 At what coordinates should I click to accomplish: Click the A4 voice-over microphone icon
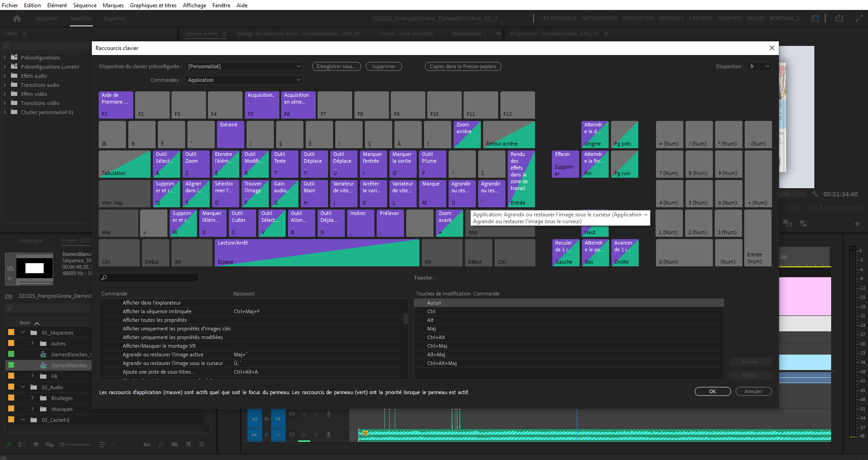coord(328,435)
